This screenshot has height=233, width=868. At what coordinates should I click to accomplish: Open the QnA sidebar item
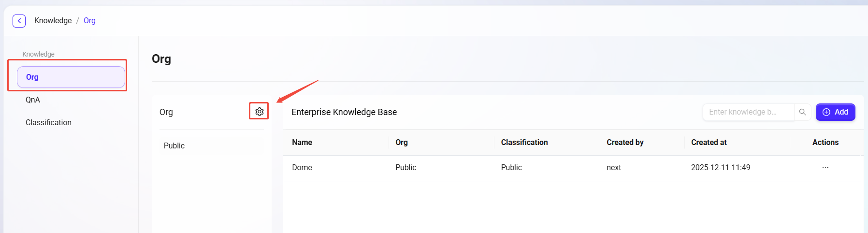(33, 100)
